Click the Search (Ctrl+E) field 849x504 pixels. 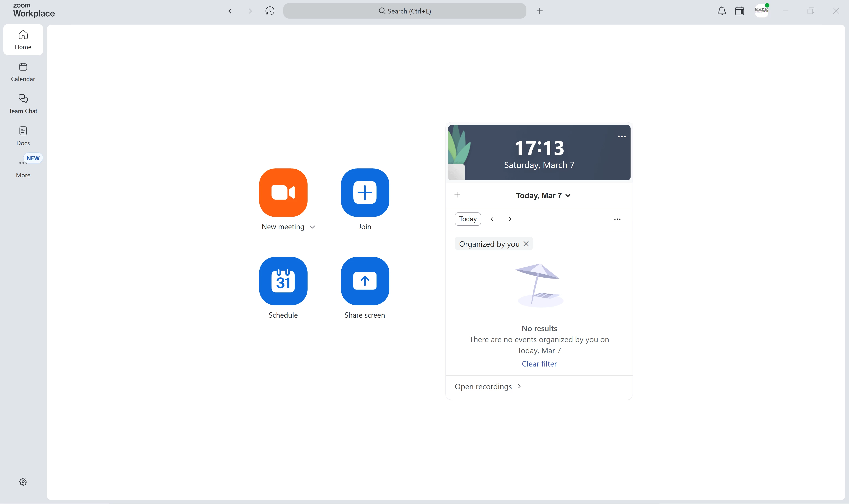click(x=404, y=11)
